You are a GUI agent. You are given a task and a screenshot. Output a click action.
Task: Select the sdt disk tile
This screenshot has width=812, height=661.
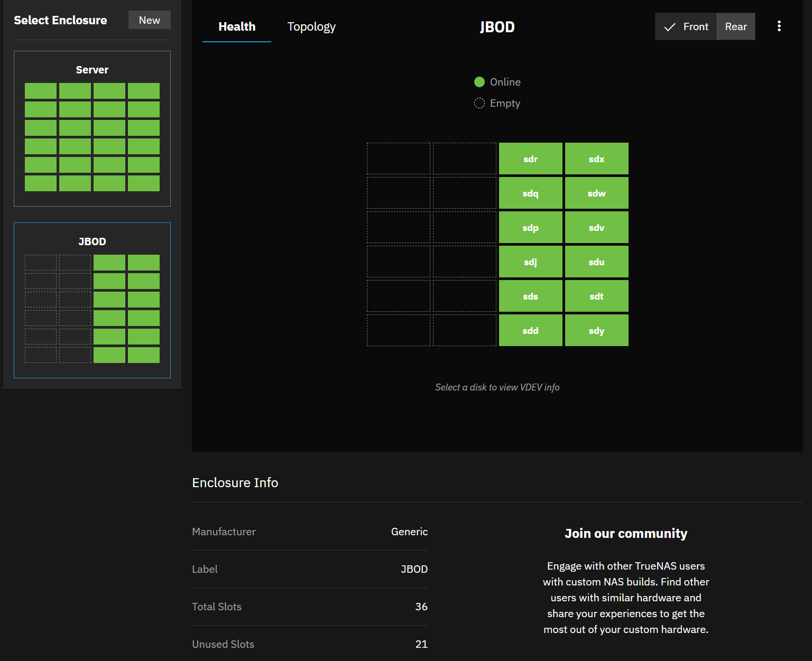(596, 296)
